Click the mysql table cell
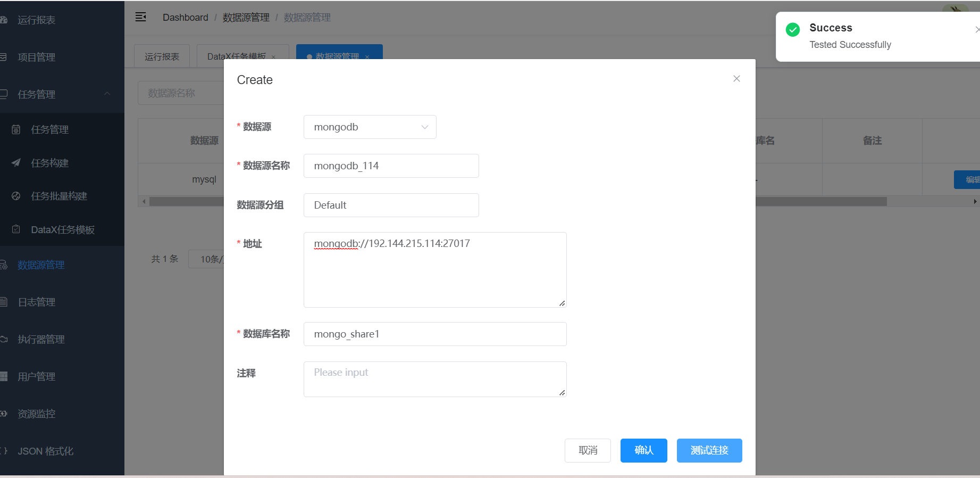This screenshot has width=980, height=478. click(204, 179)
